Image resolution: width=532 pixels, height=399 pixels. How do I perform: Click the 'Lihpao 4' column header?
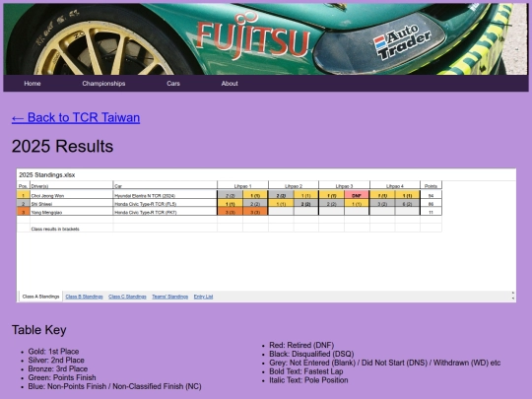click(x=395, y=186)
